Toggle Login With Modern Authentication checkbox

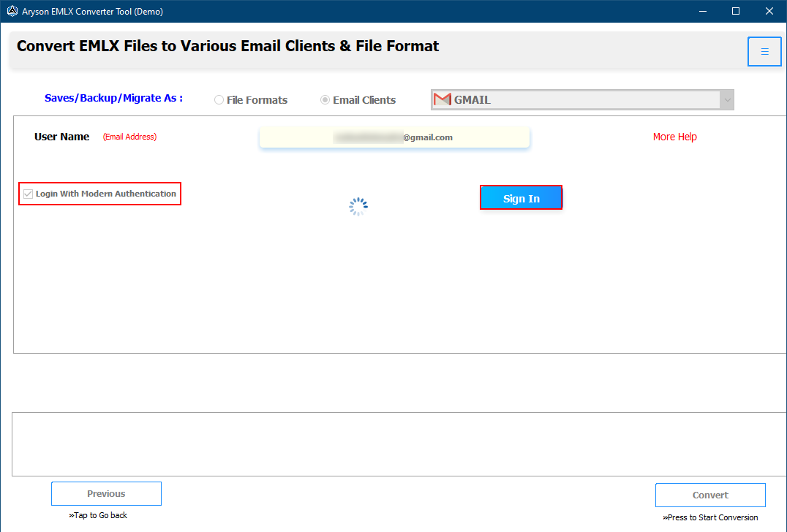(x=28, y=194)
